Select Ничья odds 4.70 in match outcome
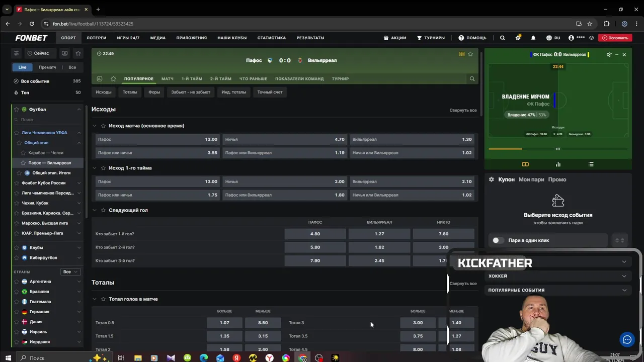 click(x=285, y=139)
